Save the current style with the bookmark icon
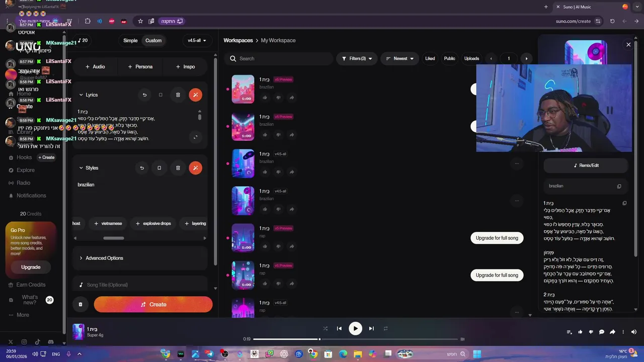Image resolution: width=644 pixels, height=362 pixels. (x=159, y=168)
